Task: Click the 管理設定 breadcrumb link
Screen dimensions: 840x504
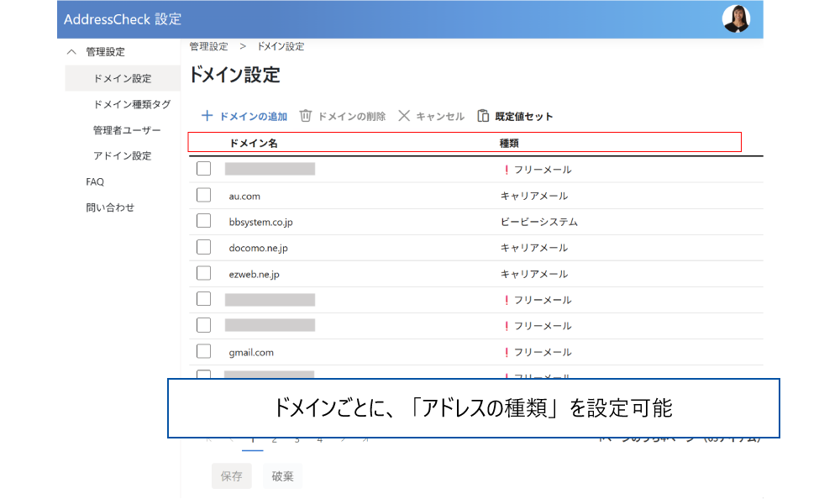Action: (x=208, y=46)
